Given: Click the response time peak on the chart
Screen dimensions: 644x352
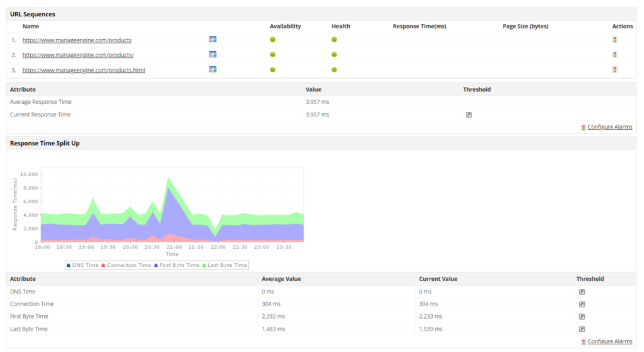Looking at the screenshot, I should [168, 179].
